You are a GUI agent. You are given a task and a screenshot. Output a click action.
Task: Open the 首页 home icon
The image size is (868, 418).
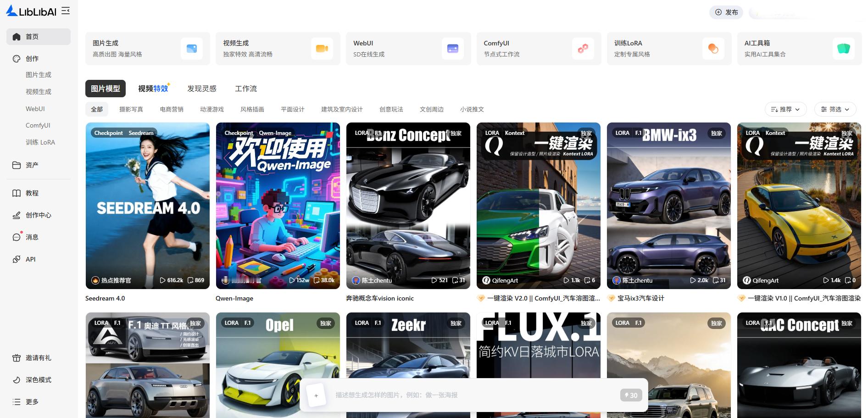click(17, 37)
